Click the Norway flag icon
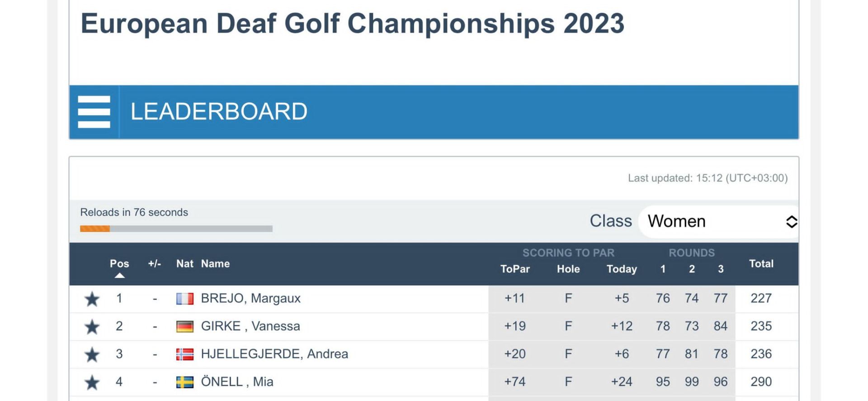This screenshot has height=401, width=868. point(184,354)
